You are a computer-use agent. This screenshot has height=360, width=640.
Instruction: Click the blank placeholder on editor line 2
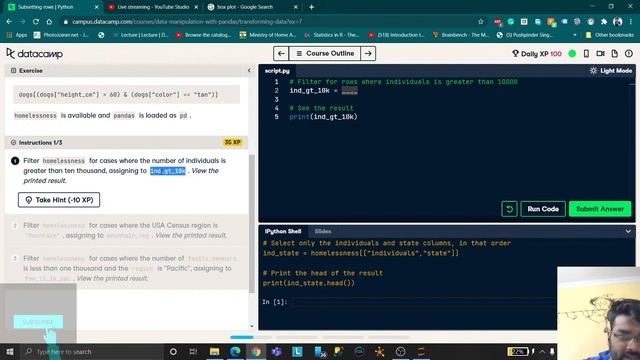click(x=349, y=91)
